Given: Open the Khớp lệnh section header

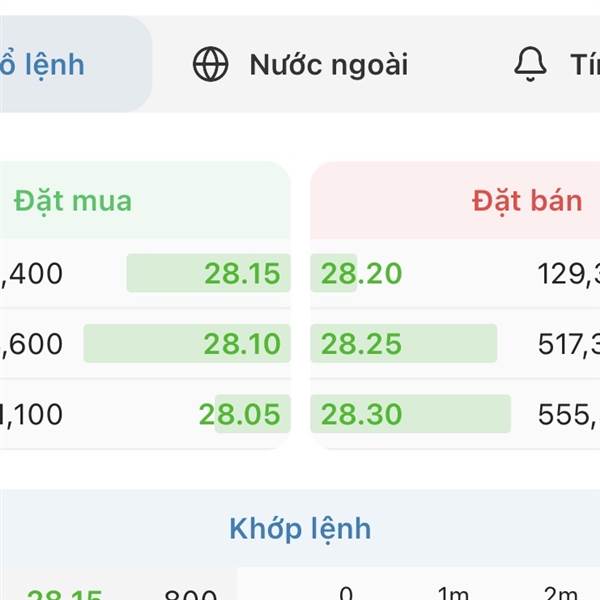Looking at the screenshot, I should click(300, 528).
